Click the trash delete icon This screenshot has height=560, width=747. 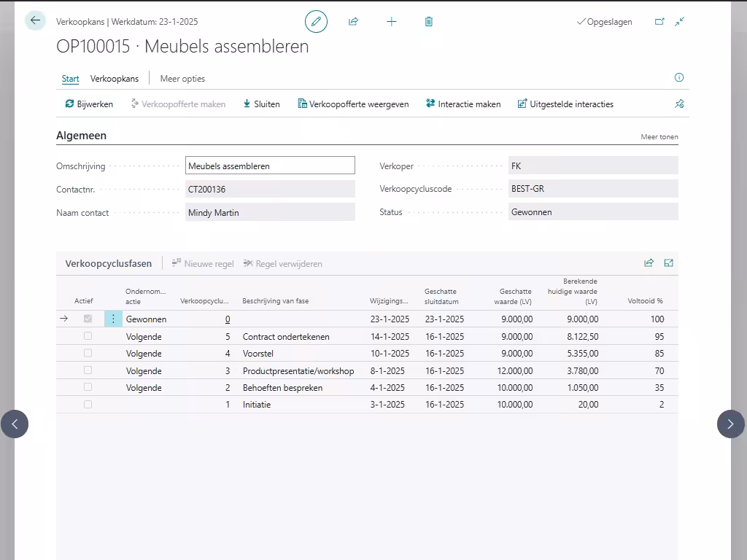pos(429,22)
